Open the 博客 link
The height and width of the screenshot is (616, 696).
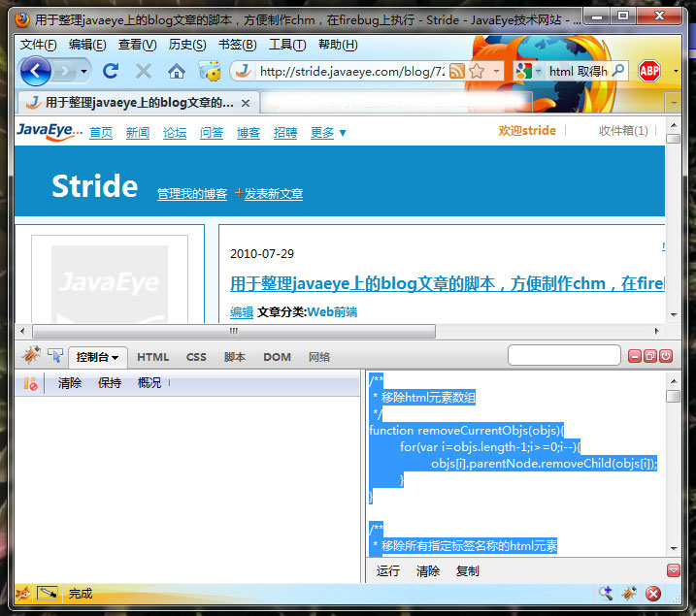249,132
